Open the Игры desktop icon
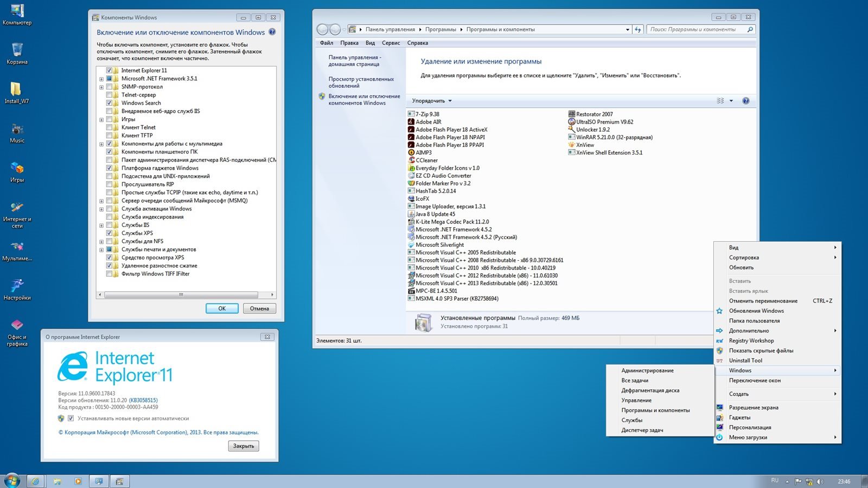Image resolution: width=868 pixels, height=488 pixels. [x=17, y=172]
